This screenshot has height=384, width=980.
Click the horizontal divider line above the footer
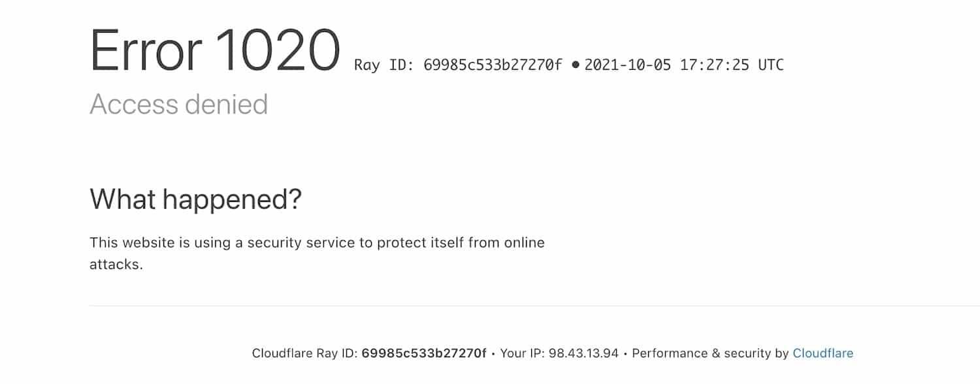523,305
